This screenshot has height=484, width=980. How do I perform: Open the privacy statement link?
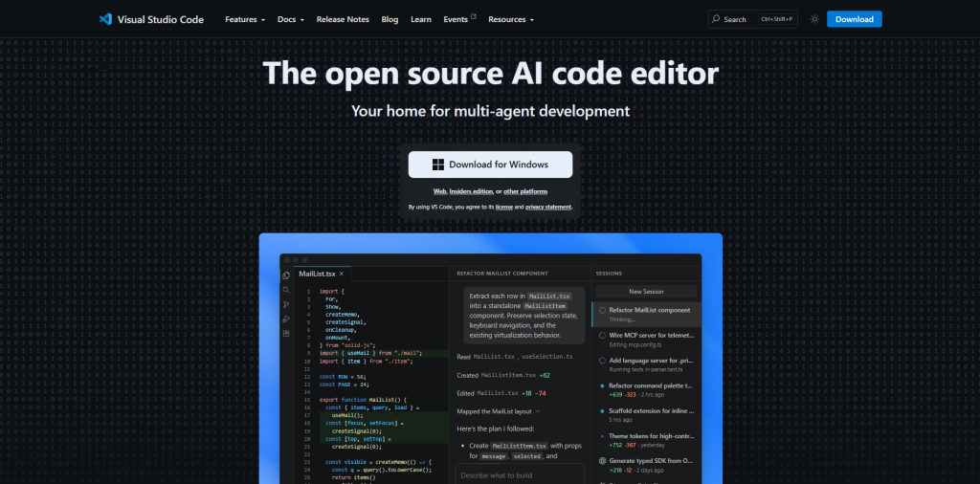(x=548, y=207)
